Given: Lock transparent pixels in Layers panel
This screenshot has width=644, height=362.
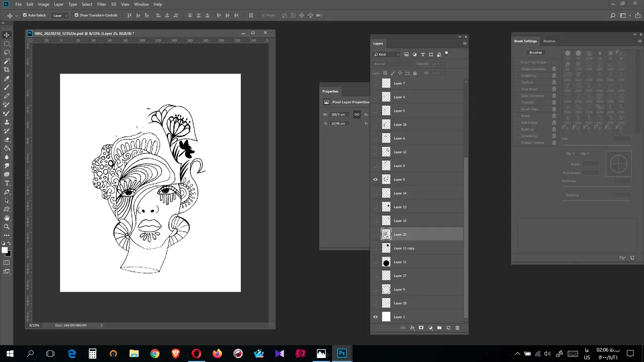Looking at the screenshot, I should 385,73.
